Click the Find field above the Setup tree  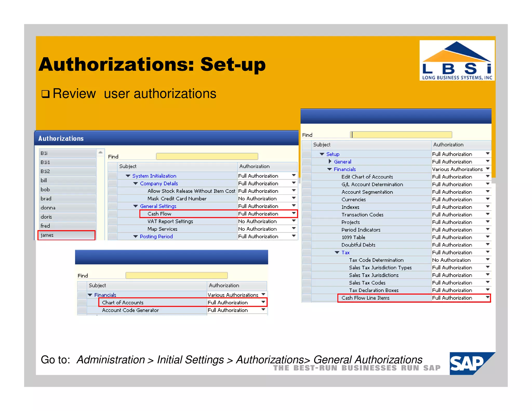click(x=401, y=135)
